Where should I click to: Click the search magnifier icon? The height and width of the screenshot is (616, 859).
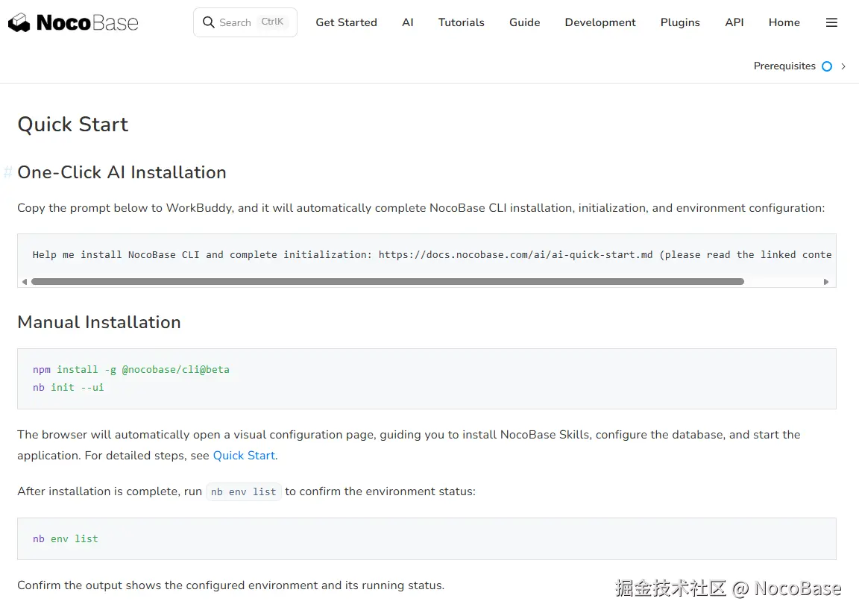[208, 22]
